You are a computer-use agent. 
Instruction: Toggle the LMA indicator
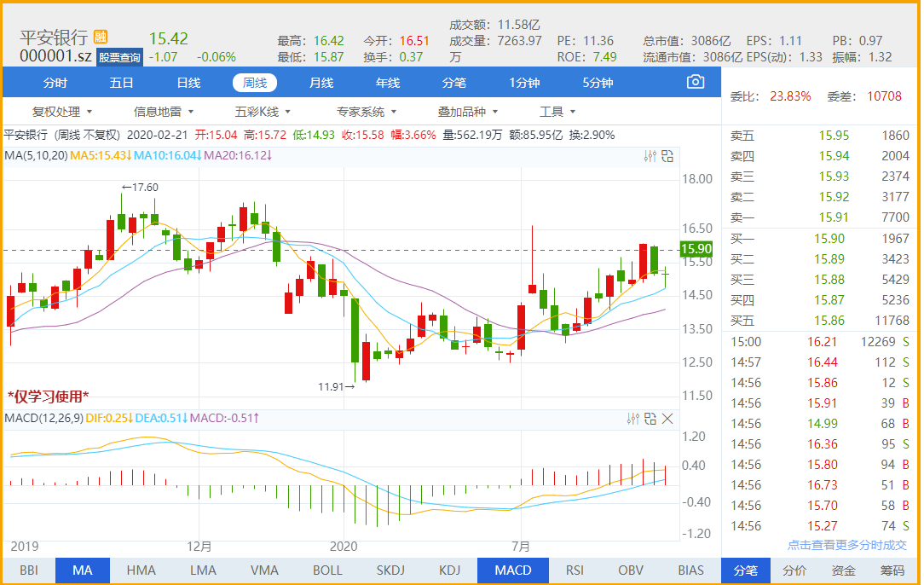click(203, 571)
